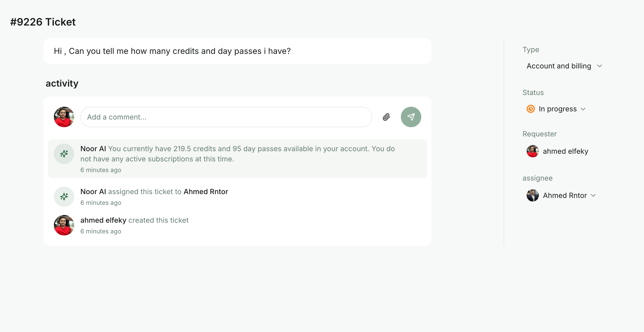Click the chevron next to Ahmed Rntor
Viewport: 644px width, 332px height.
point(593,195)
